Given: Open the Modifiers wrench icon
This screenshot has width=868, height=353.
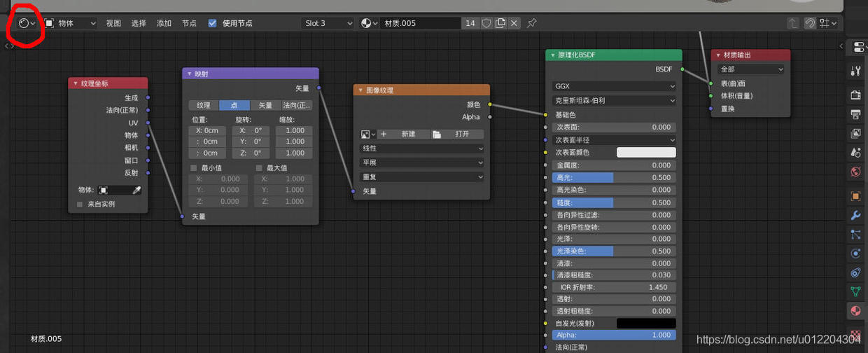Looking at the screenshot, I should point(855,215).
